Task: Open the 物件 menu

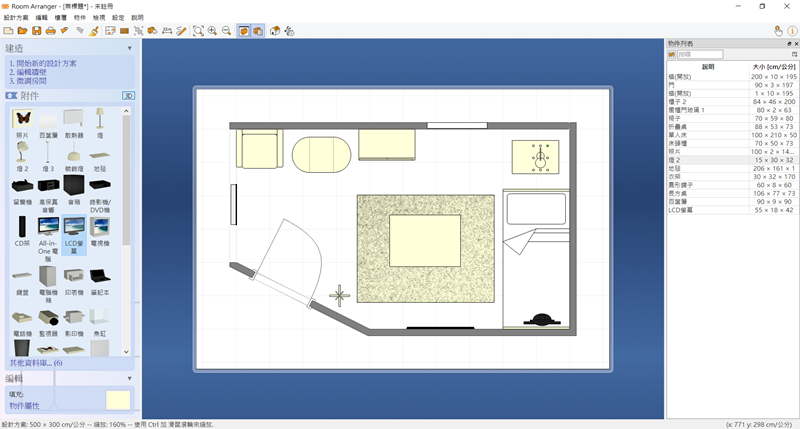Action: (80, 17)
